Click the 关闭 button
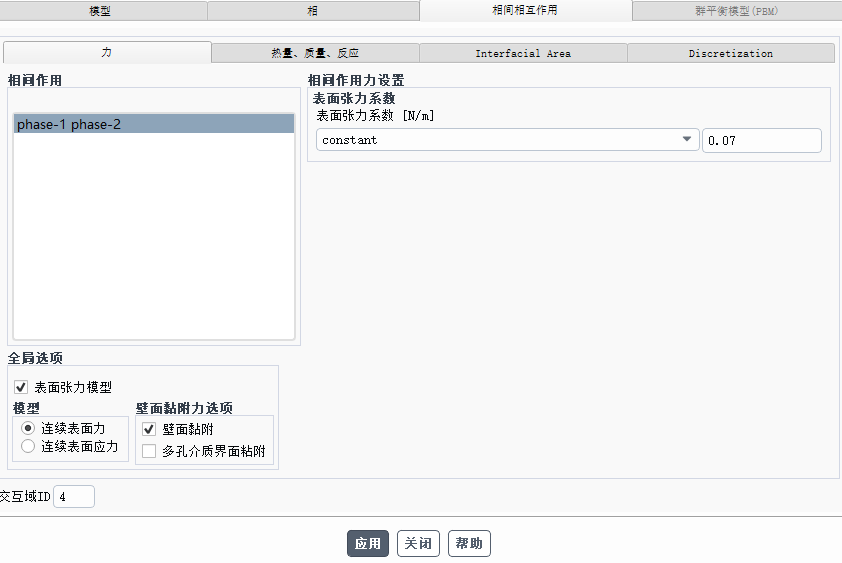The height and width of the screenshot is (563, 842). [x=418, y=543]
